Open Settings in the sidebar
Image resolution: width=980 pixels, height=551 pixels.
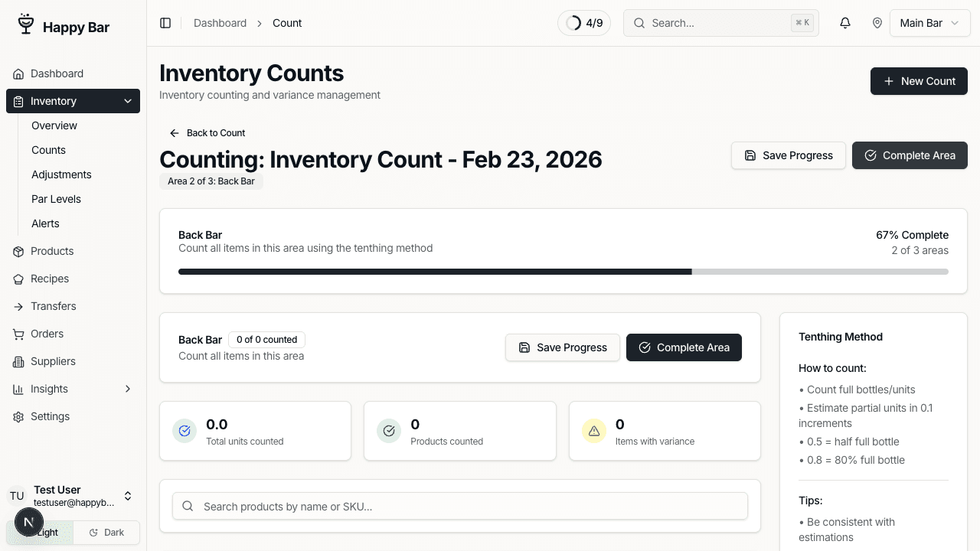tap(50, 416)
